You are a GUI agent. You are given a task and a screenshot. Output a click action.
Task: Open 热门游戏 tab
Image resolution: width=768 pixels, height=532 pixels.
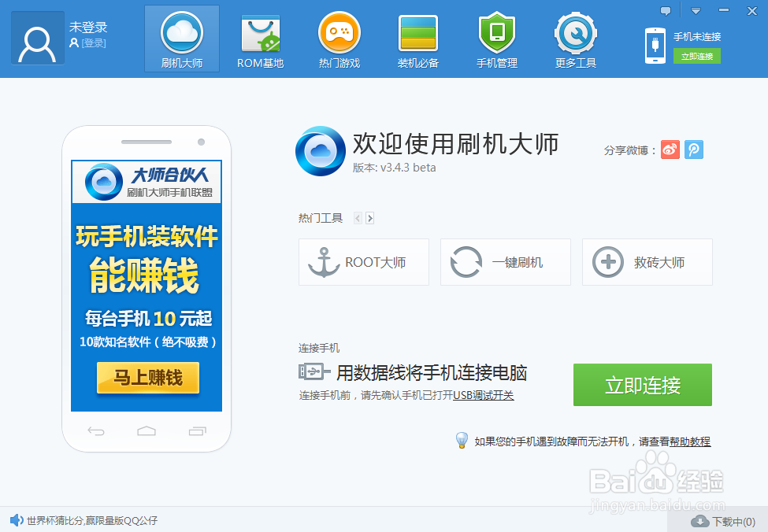click(x=339, y=41)
